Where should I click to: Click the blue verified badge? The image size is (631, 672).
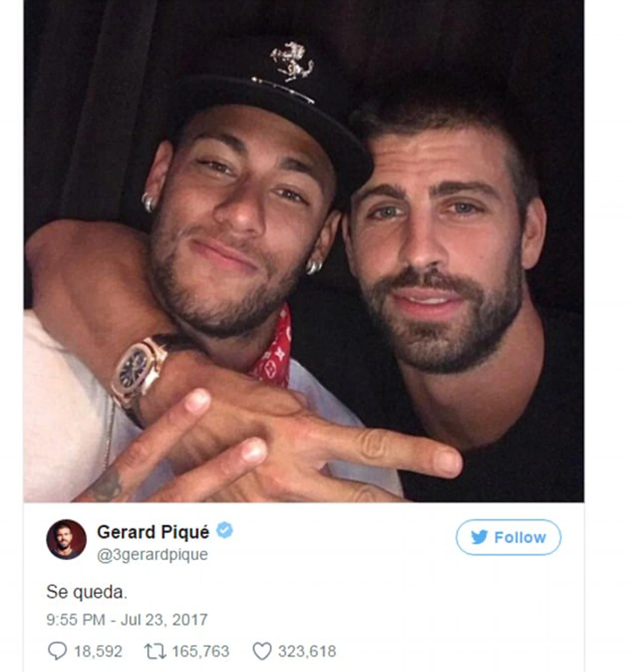pyautogui.click(x=224, y=530)
